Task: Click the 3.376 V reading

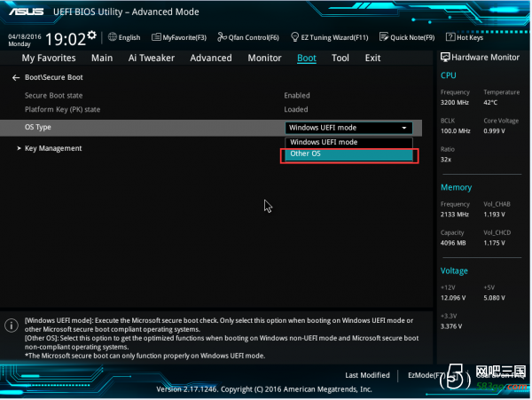Action: 451,326
